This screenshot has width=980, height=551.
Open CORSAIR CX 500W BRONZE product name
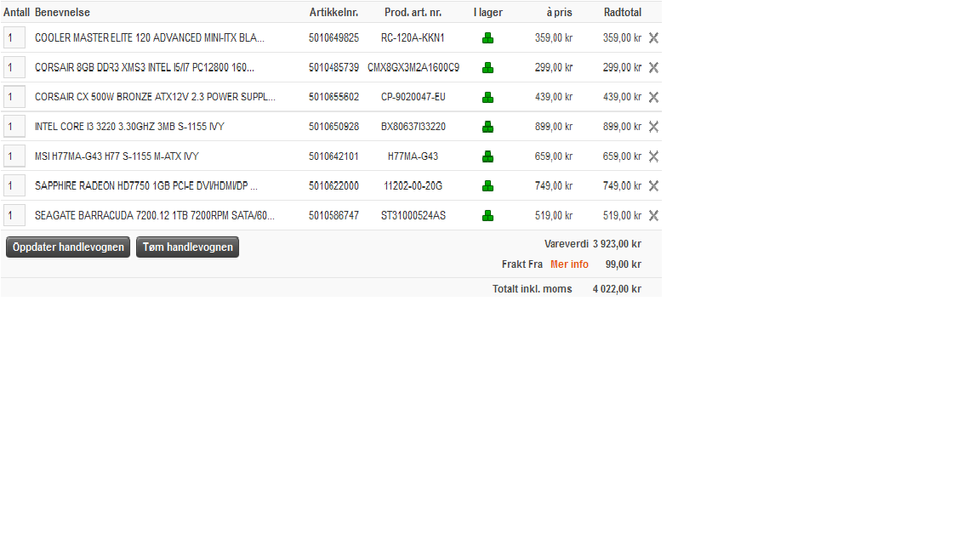click(x=155, y=97)
